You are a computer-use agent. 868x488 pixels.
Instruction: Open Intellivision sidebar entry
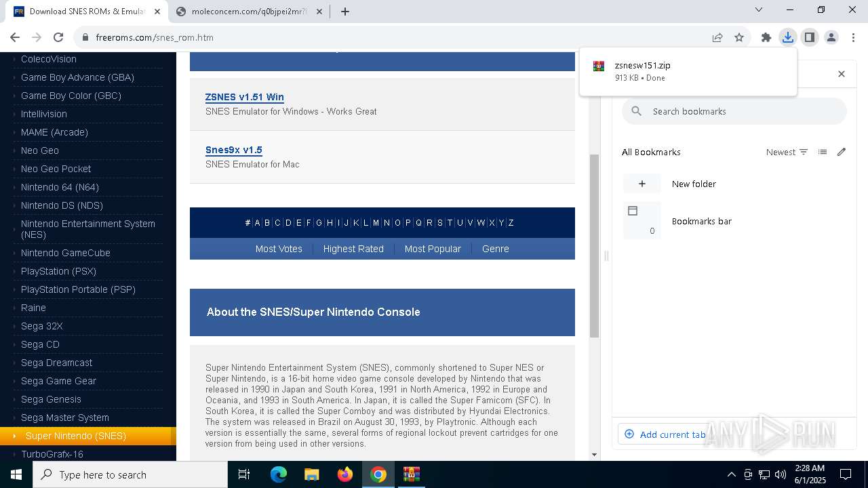[x=44, y=114]
